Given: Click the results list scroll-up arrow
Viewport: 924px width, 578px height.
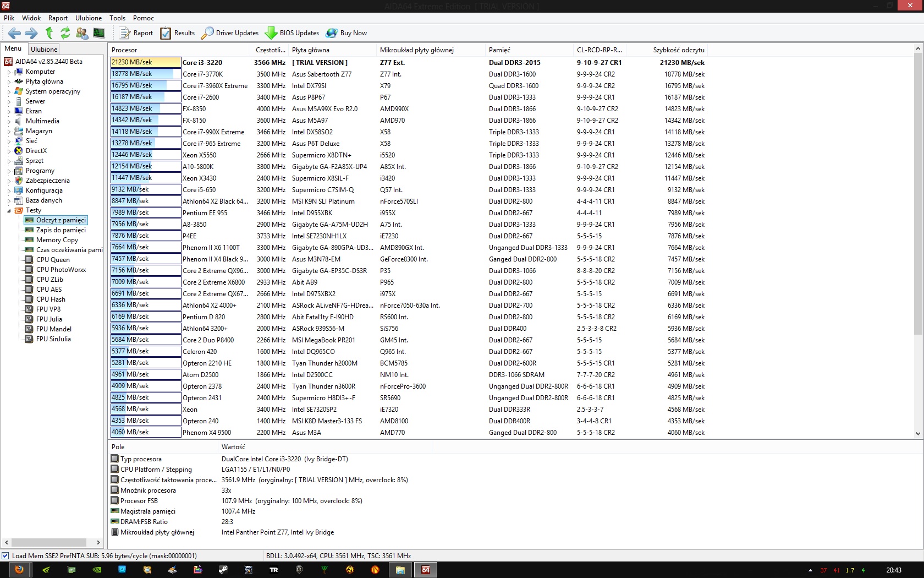Looking at the screenshot, I should tap(918, 49).
